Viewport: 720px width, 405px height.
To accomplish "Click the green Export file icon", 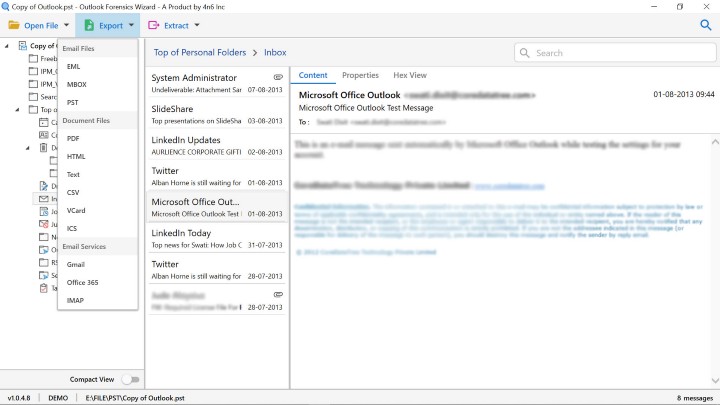I will tap(90, 25).
